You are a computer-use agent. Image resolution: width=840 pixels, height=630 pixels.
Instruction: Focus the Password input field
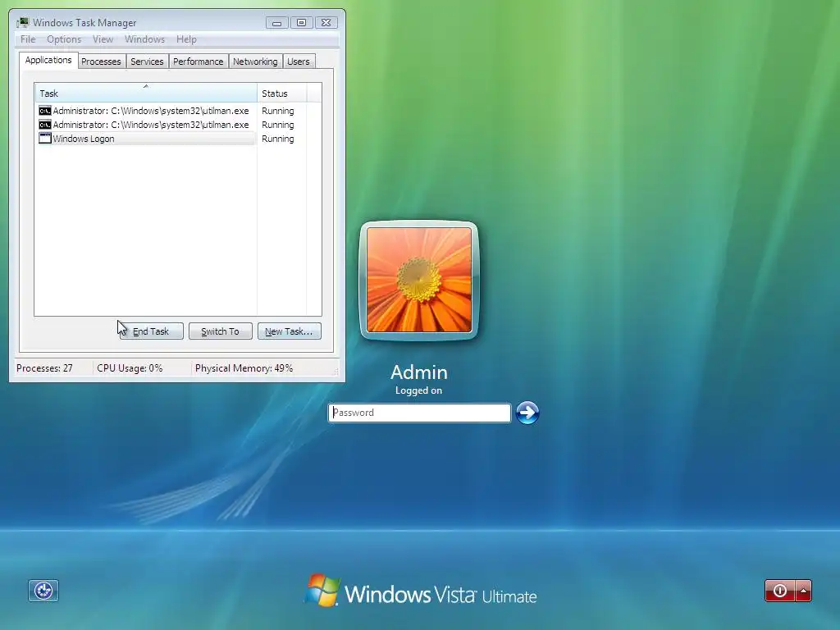click(x=419, y=413)
